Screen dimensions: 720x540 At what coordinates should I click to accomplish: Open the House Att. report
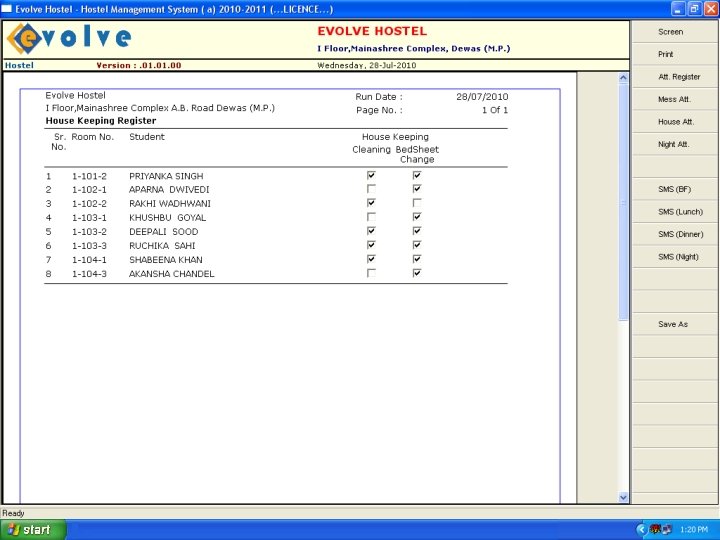click(x=675, y=122)
